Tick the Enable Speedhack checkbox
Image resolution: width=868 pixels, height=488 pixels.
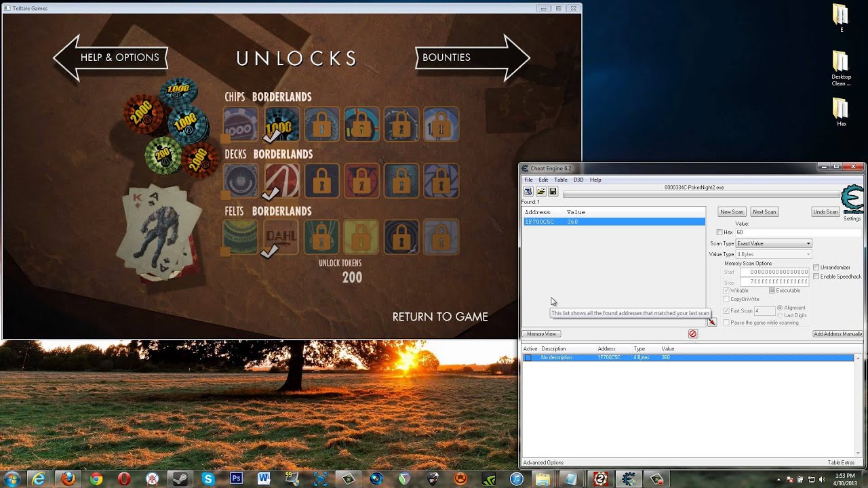(x=816, y=277)
